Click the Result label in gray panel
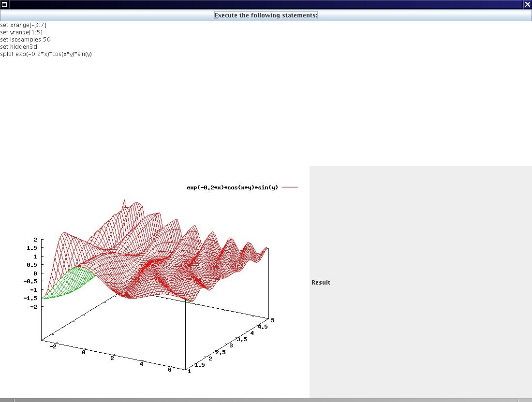Screen dimensions: 532x402 point(321,283)
